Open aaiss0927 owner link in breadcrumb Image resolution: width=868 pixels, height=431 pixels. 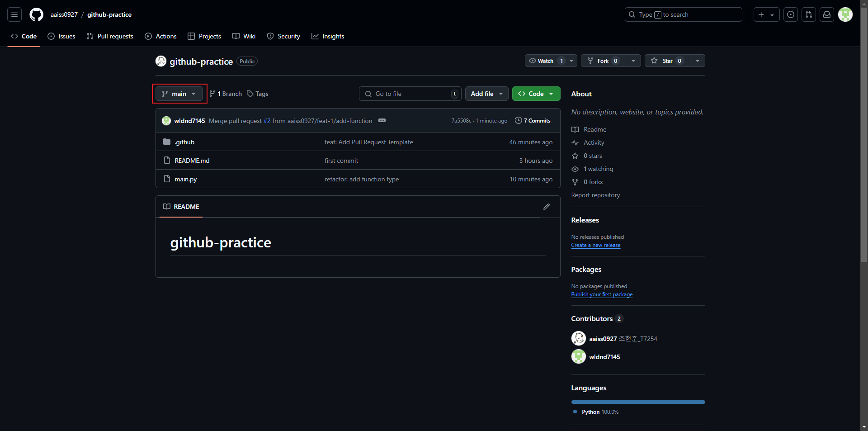64,14
